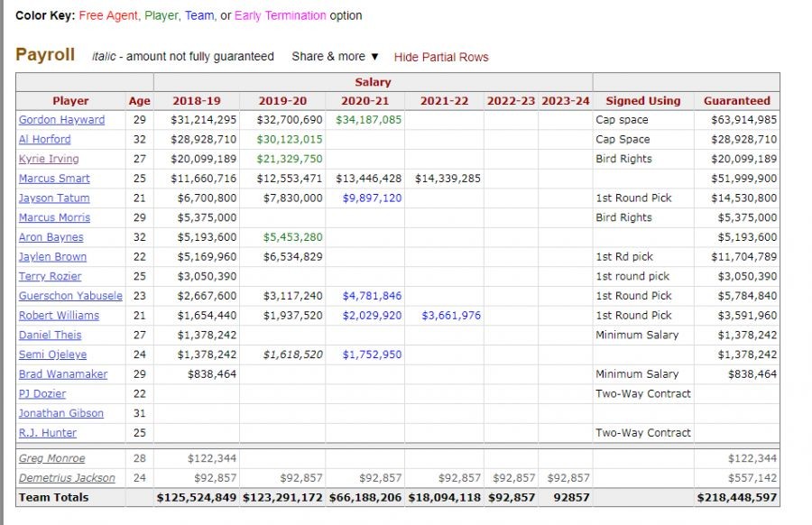Click the Brad Wanamaker link
Viewport: 812px width, 525px height.
(x=63, y=374)
